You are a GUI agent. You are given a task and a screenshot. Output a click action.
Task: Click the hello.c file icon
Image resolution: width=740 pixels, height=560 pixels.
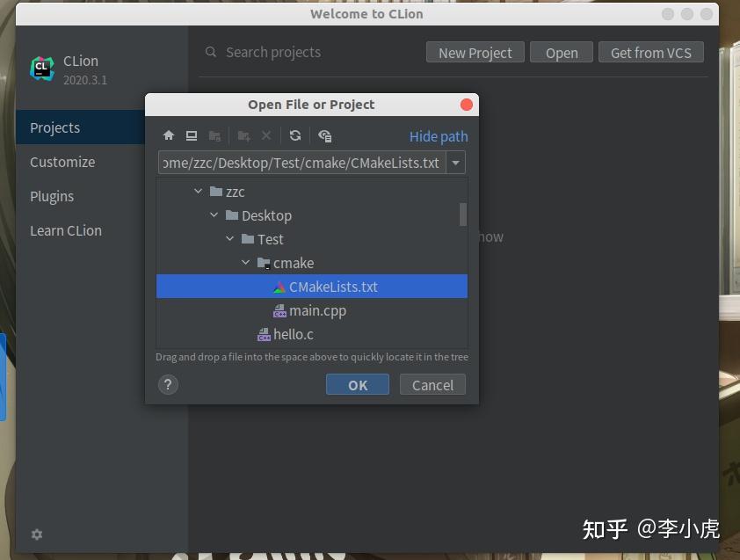point(264,334)
